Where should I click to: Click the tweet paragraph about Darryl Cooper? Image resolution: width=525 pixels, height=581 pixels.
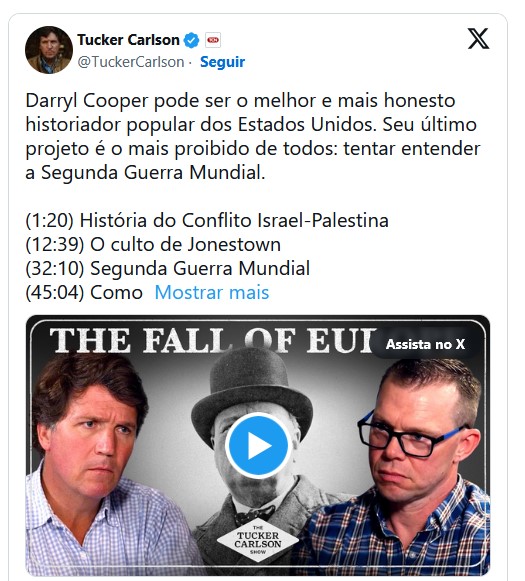[253, 136]
